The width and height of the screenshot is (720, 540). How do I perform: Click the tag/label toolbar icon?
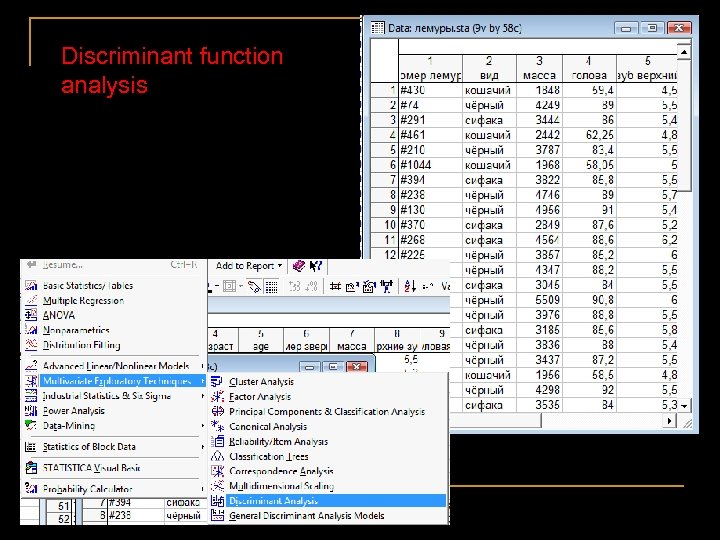point(254,287)
